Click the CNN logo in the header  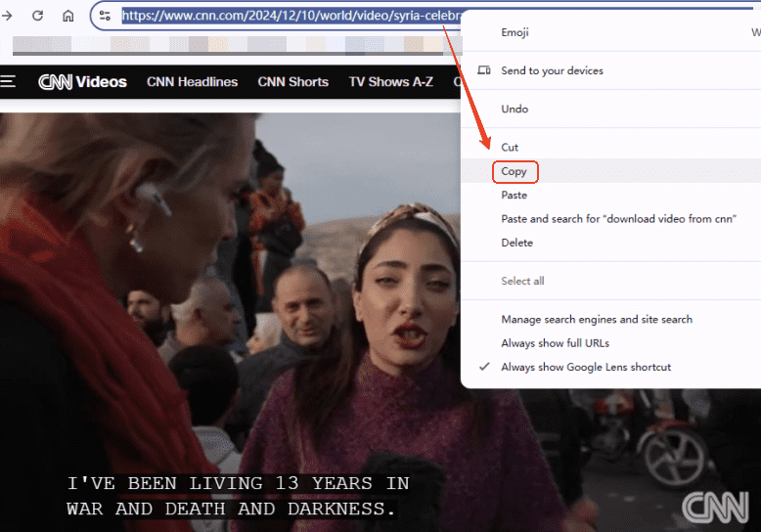[55, 82]
